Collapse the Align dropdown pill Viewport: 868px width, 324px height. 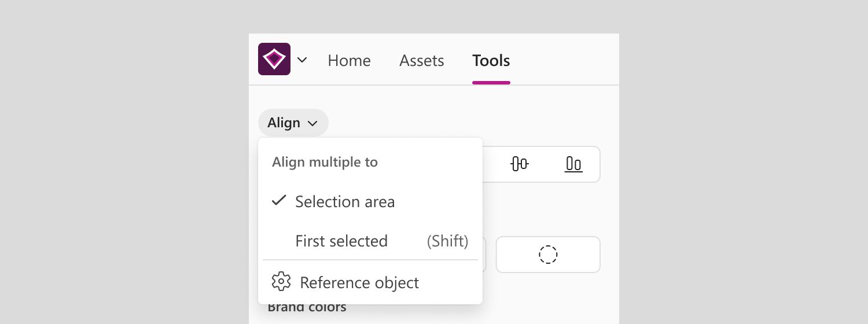point(293,123)
